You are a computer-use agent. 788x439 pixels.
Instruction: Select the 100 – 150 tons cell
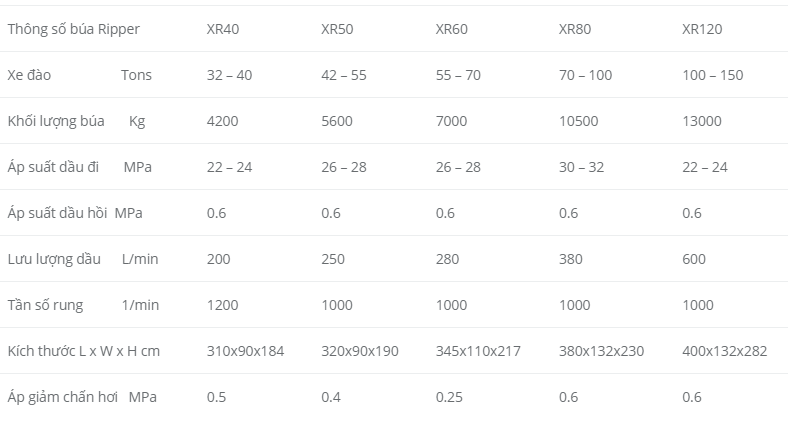[x=713, y=75]
